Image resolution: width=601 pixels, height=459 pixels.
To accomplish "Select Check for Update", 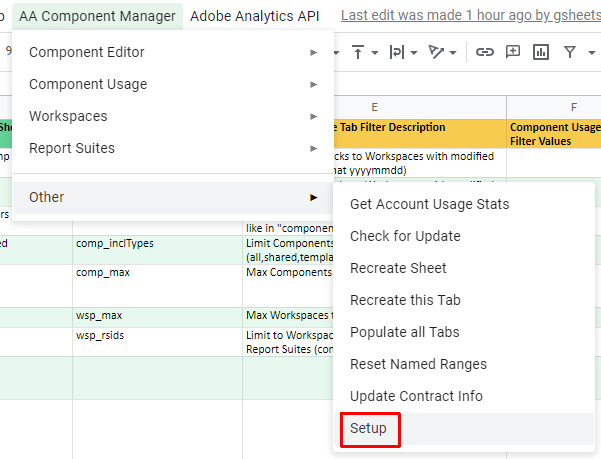I will (x=464, y=236).
